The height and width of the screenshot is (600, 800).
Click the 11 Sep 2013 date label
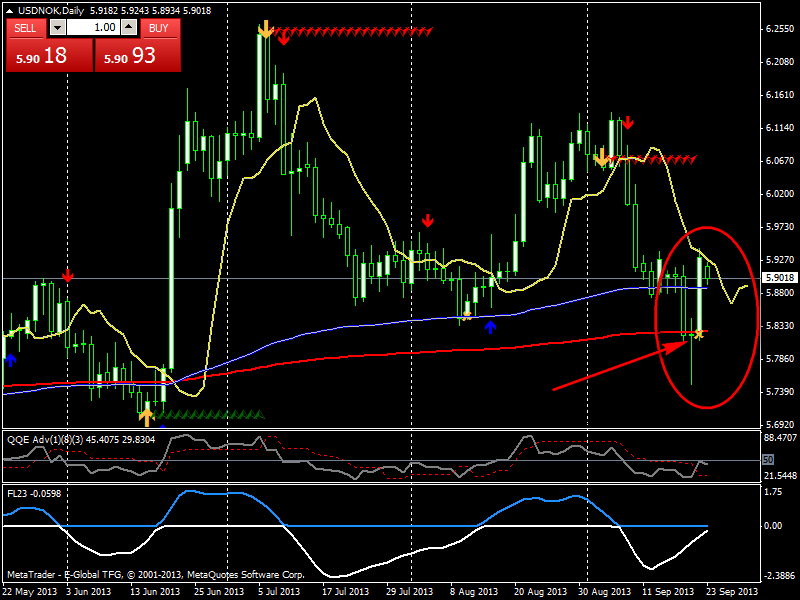668,592
